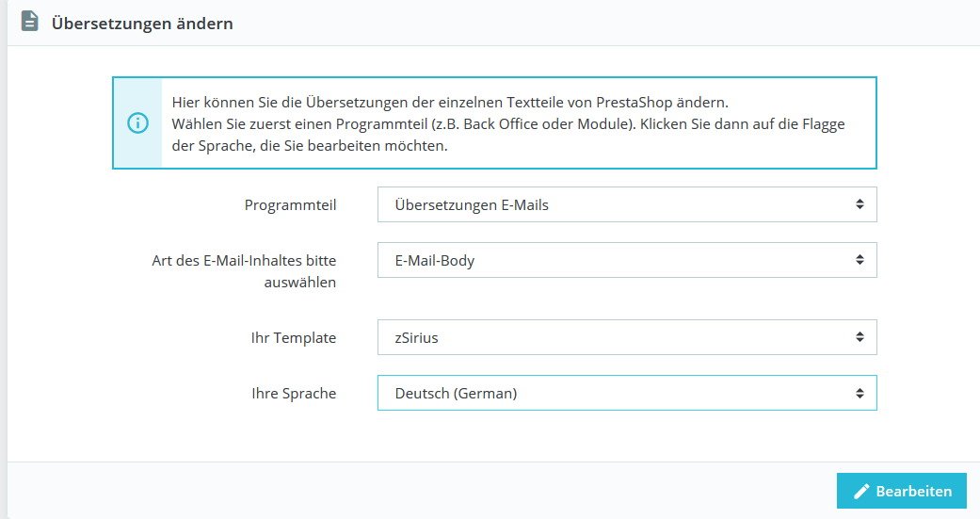The image size is (980, 519).
Task: Open the zSirius template dropdown
Action: 626,337
